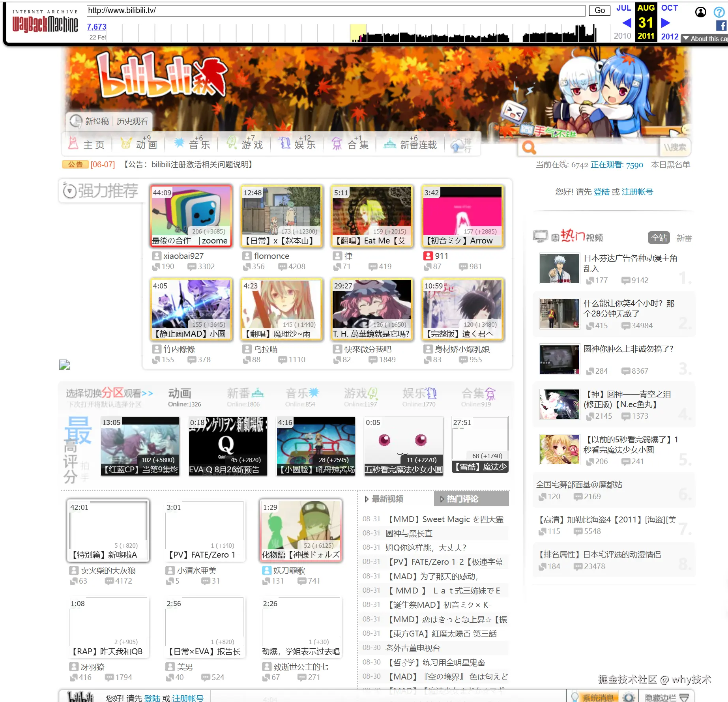Click the Wayback help question-mark icon
Screen dimensions: 728x702
pyautogui.click(x=719, y=12)
